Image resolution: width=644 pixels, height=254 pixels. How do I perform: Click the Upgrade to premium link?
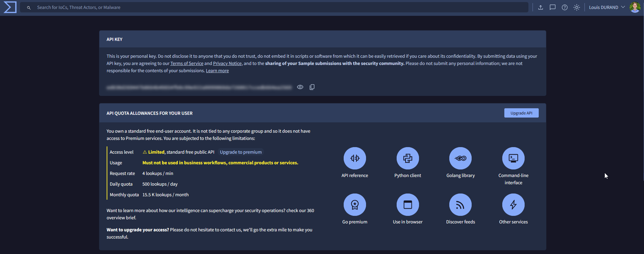240,152
